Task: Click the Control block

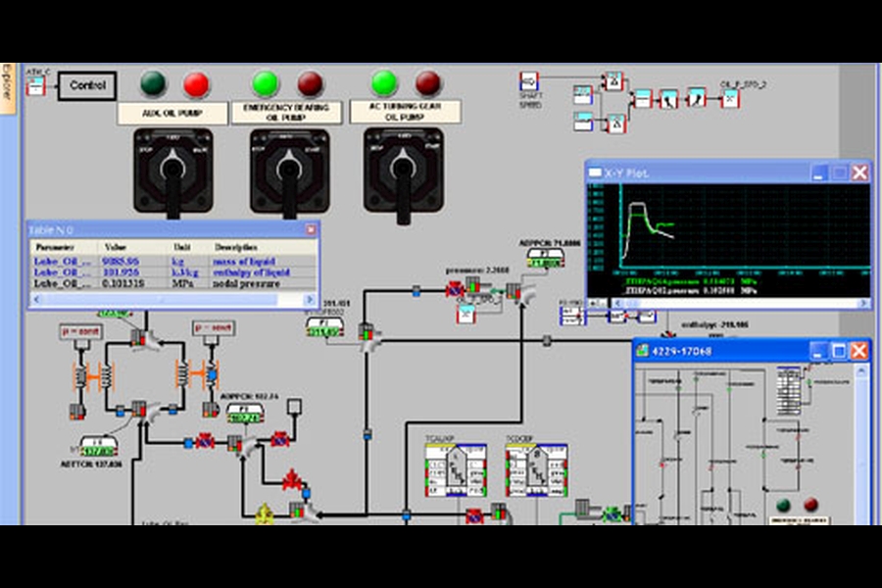Action: (x=87, y=85)
